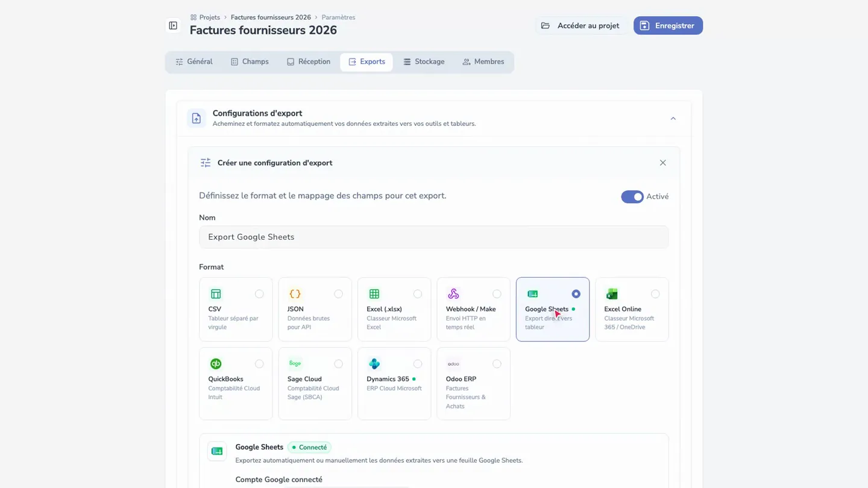Collapse the Configurations d'export section
Screen dimensions: 868x488
[673, 119]
